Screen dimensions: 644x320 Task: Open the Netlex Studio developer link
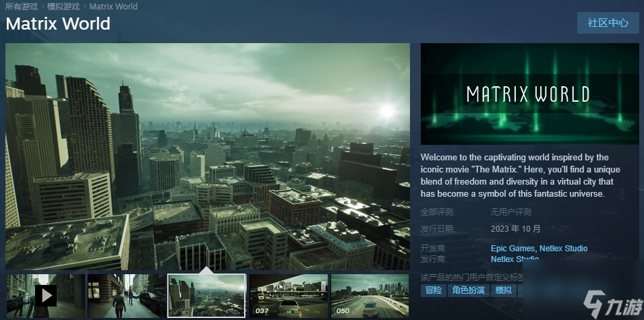pos(564,248)
